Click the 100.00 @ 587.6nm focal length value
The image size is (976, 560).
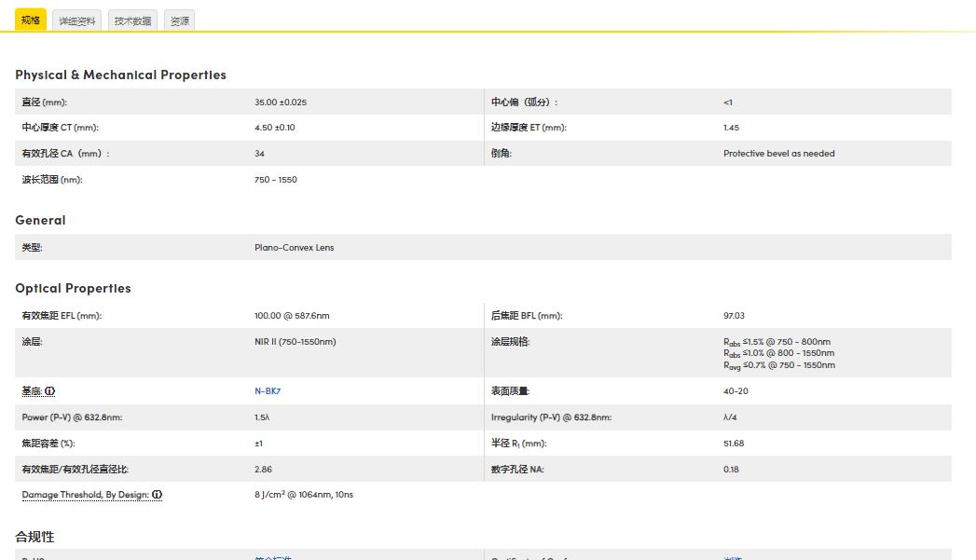click(x=292, y=316)
